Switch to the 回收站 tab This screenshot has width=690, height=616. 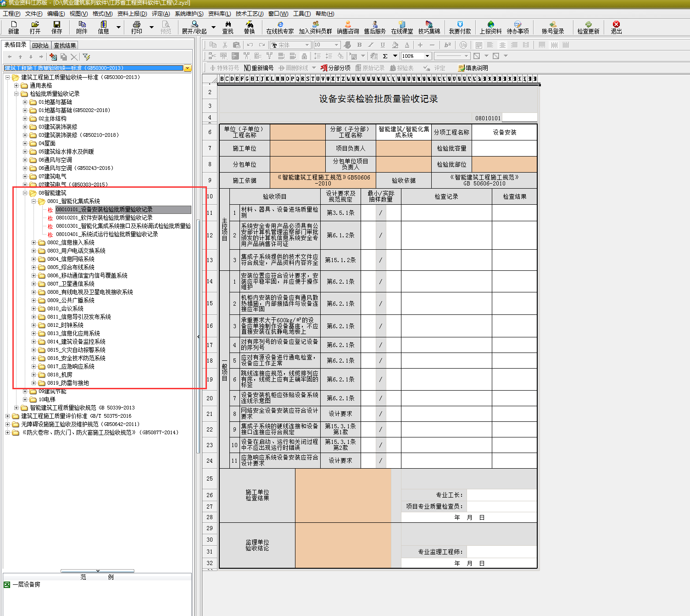click(x=40, y=45)
